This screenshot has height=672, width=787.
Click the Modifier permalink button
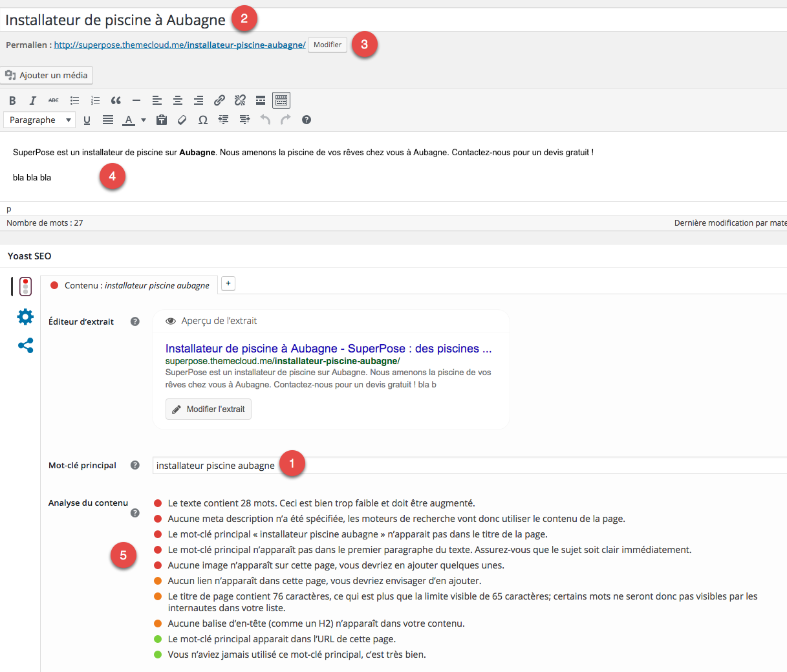click(328, 45)
